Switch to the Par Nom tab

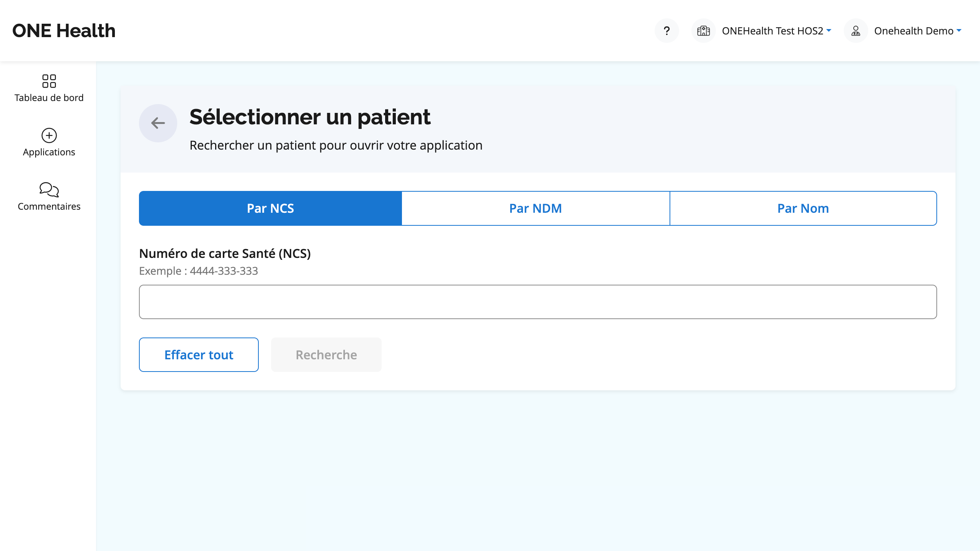point(803,208)
